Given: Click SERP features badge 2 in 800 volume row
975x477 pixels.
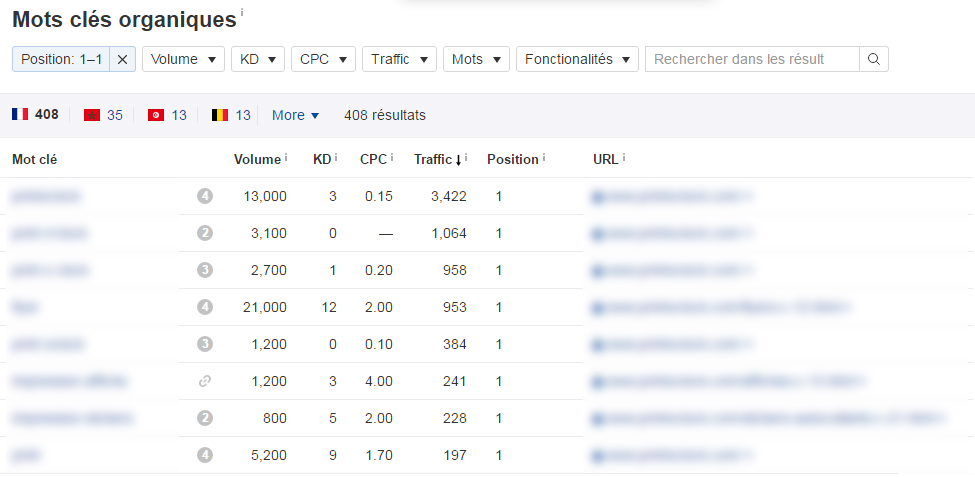Looking at the screenshot, I should 205,419.
